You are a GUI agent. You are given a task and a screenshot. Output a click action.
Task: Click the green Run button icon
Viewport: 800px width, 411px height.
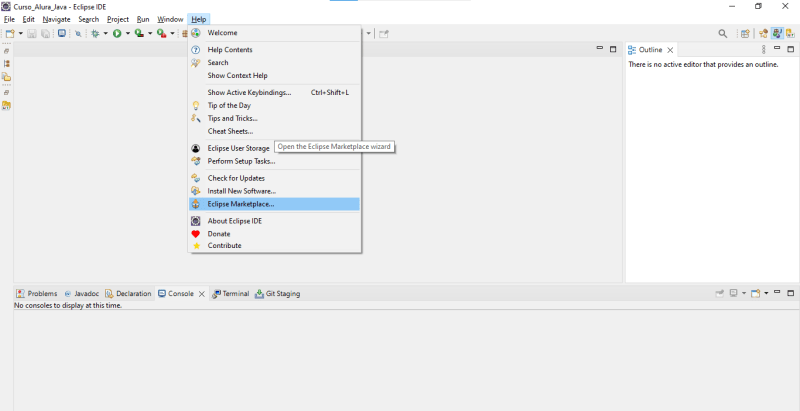click(117, 34)
